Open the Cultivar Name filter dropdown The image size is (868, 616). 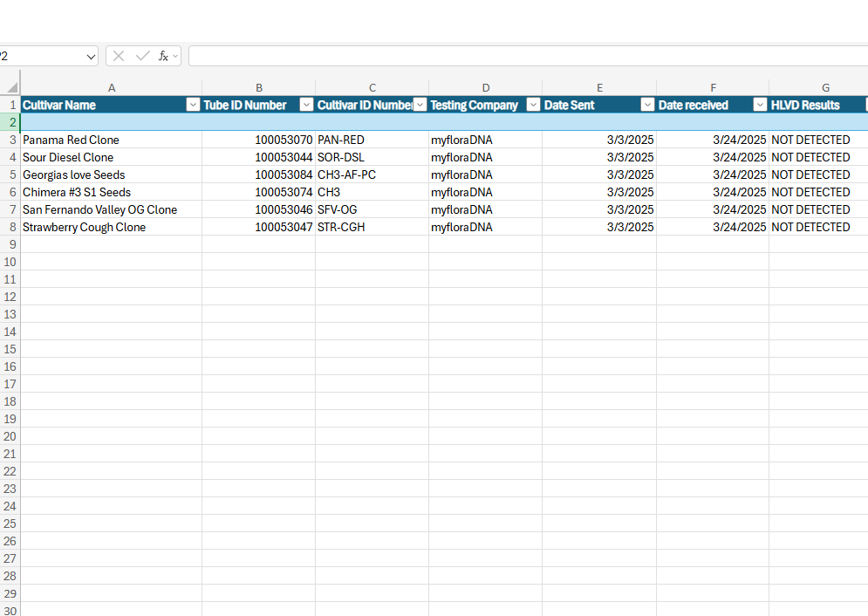[193, 105]
